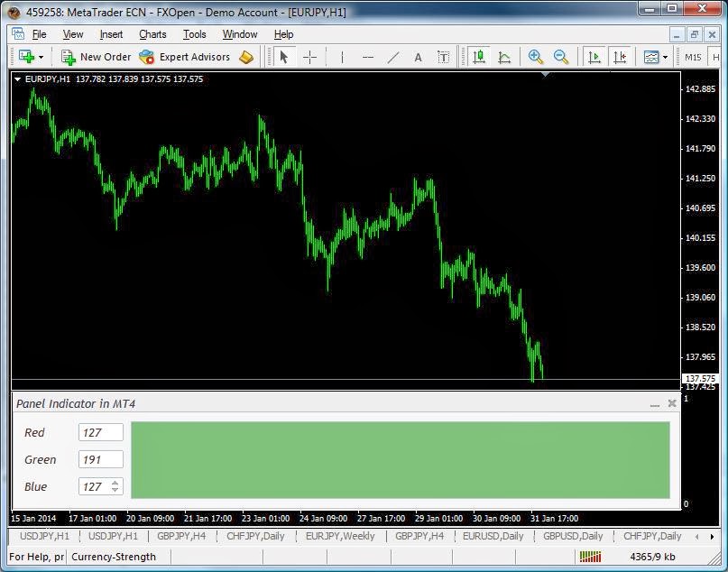Restore the inner chart window
The width and height of the screenshot is (728, 572).
(694, 34)
